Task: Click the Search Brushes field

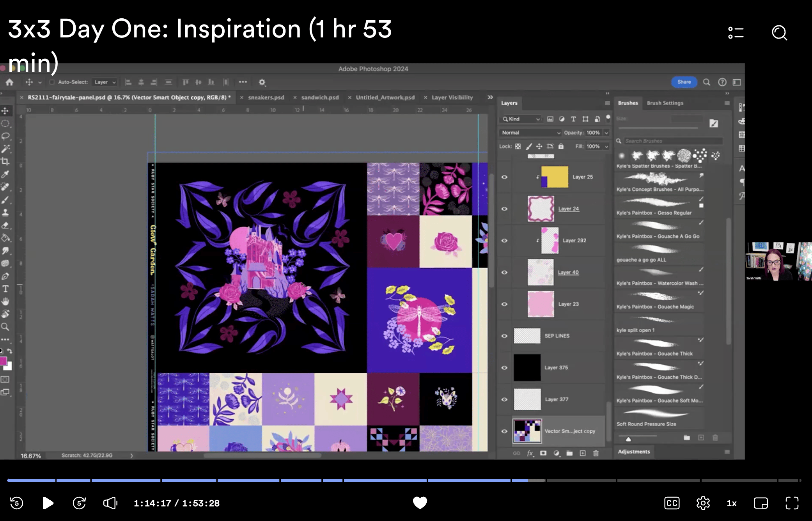Action: [673, 141]
